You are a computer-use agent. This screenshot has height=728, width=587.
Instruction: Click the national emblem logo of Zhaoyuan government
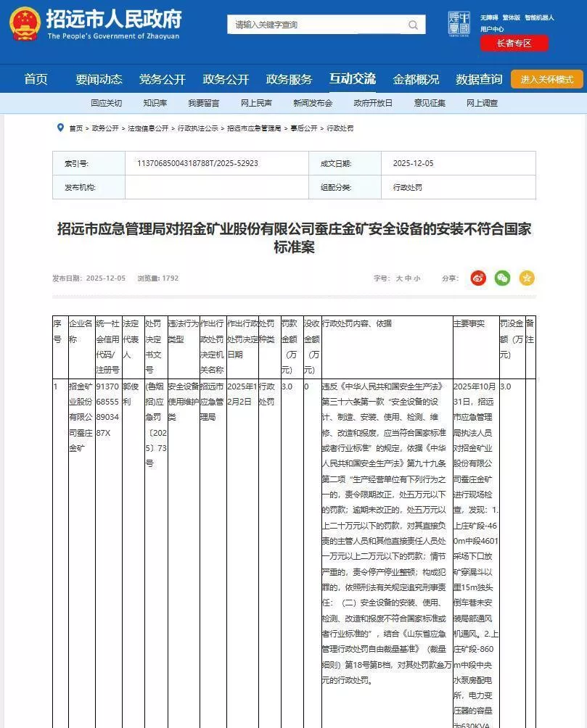[25, 23]
